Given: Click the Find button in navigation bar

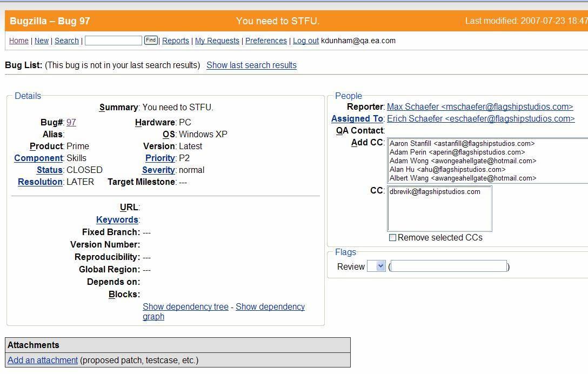Looking at the screenshot, I should pyautogui.click(x=151, y=40).
